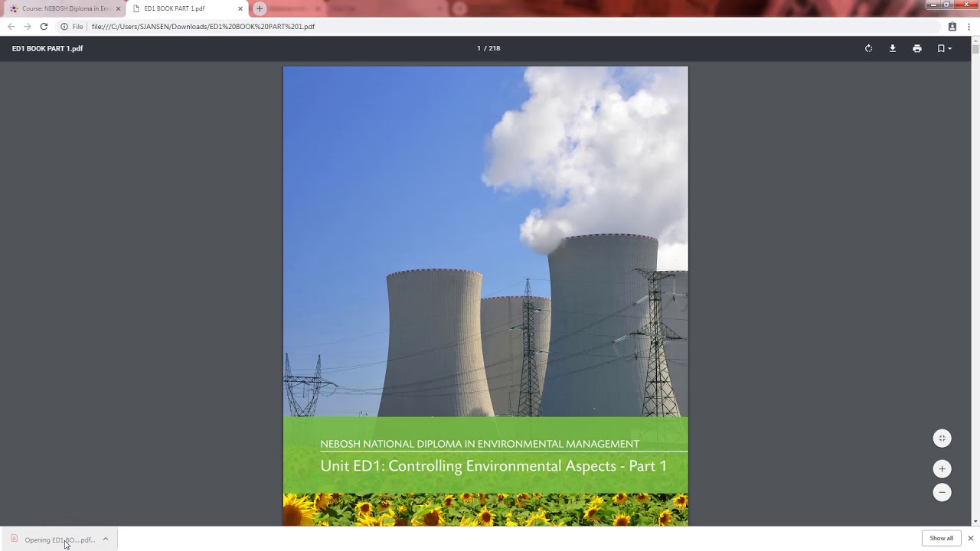Go back in browser history
The width and height of the screenshot is (980, 551).
point(11,26)
